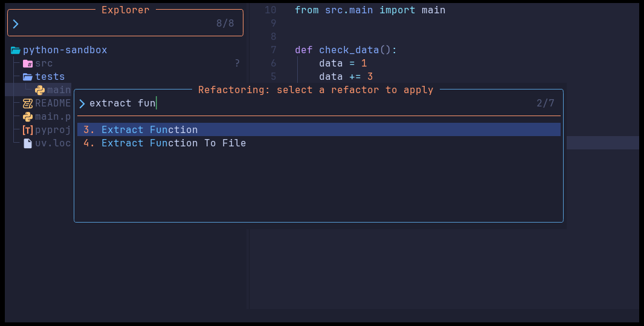Focus the Explorer filter input box
This screenshot has height=326, width=644.
coord(125,24)
